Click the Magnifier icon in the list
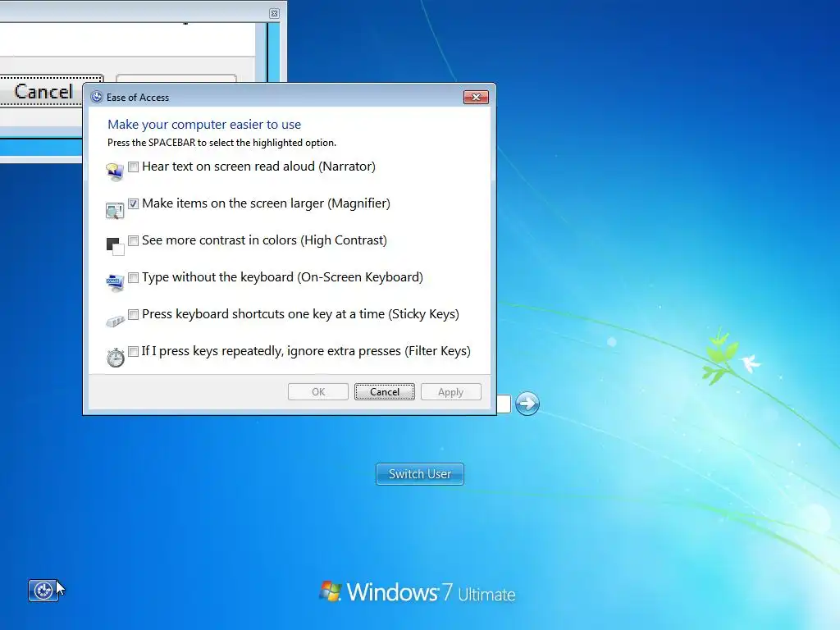 pos(115,211)
